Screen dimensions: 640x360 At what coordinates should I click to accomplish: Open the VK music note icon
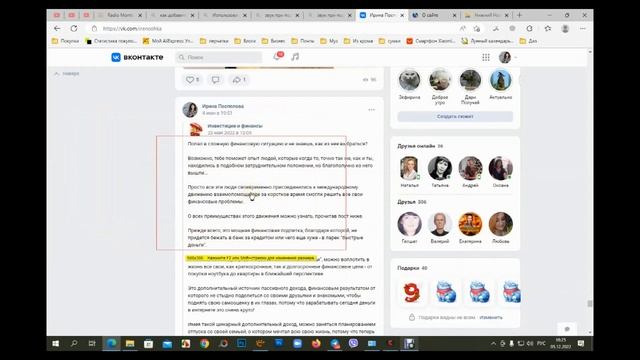pyautogui.click(x=295, y=57)
